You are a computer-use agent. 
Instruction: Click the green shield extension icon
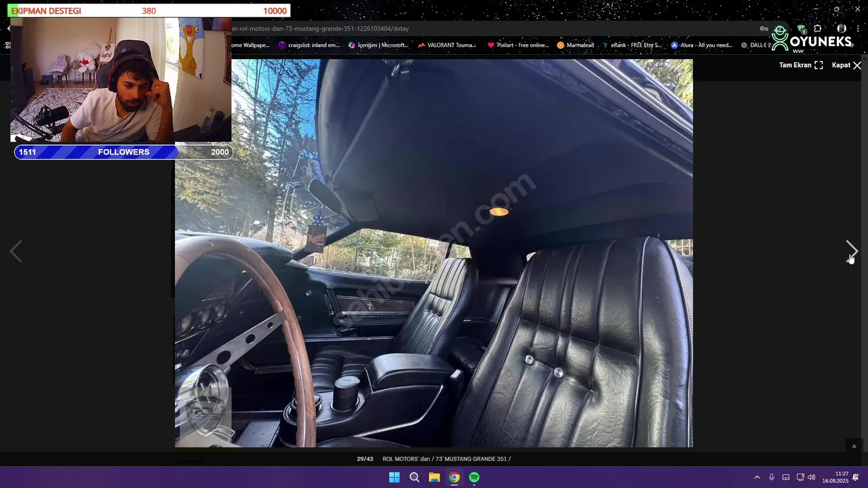802,29
